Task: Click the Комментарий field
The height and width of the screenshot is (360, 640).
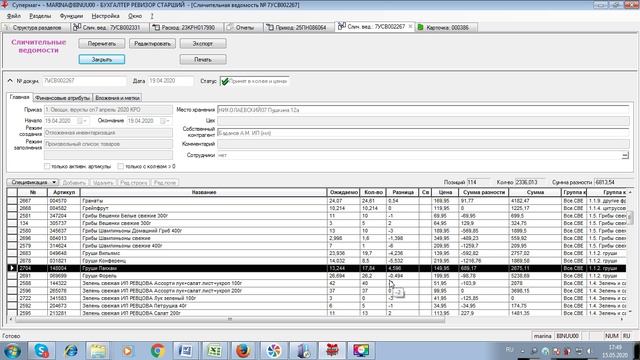Action: click(x=423, y=144)
